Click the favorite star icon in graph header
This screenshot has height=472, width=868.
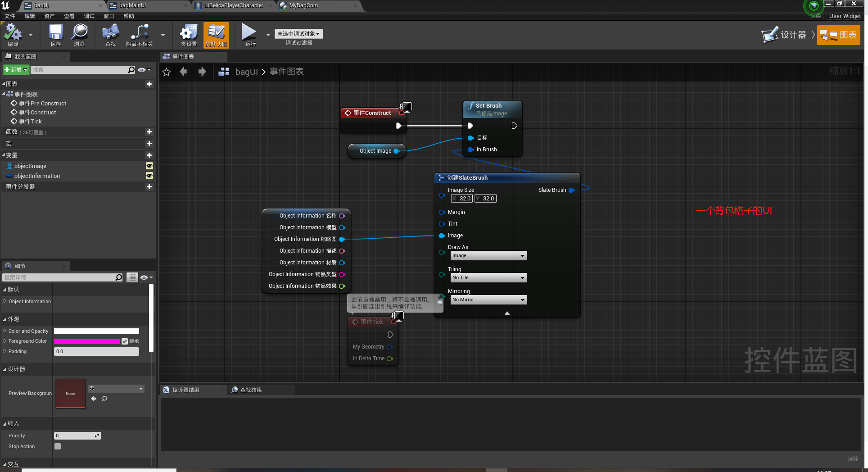point(167,72)
